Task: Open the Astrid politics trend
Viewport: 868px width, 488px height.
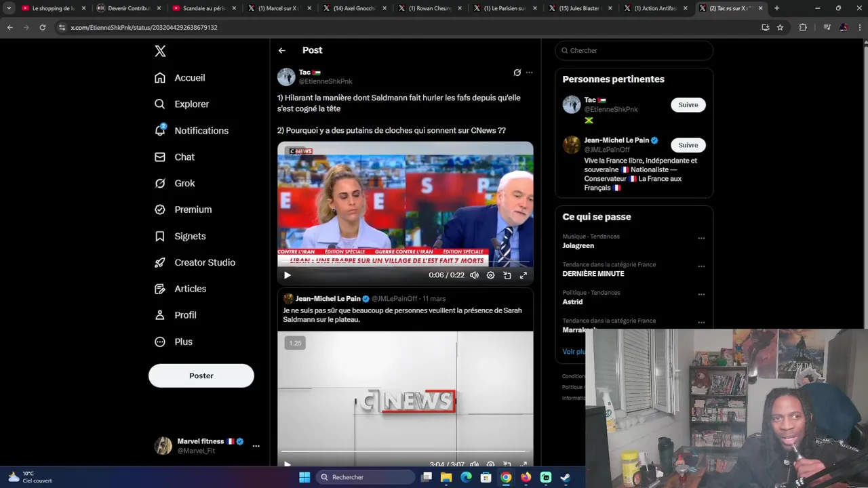Action: point(572,302)
